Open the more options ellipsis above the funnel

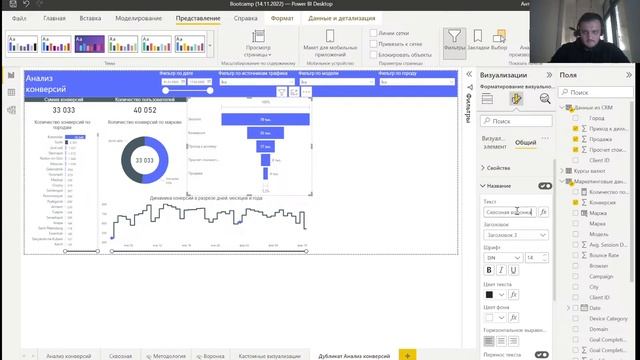[306, 92]
